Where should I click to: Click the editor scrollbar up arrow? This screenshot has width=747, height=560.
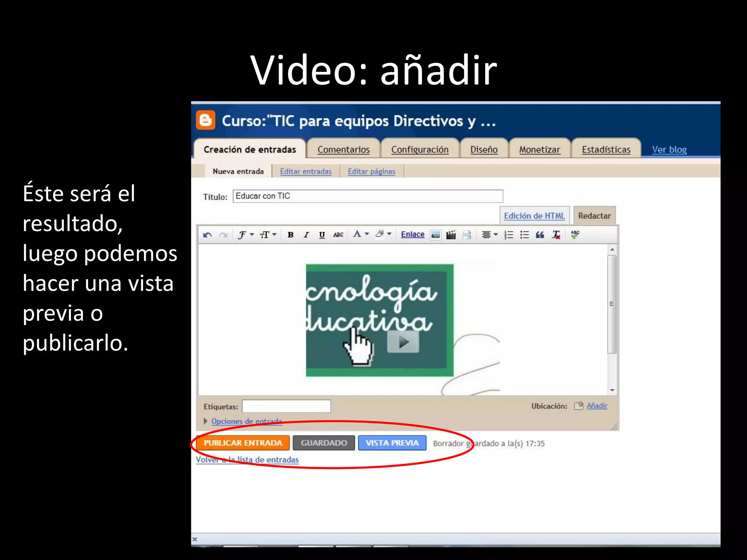[612, 250]
